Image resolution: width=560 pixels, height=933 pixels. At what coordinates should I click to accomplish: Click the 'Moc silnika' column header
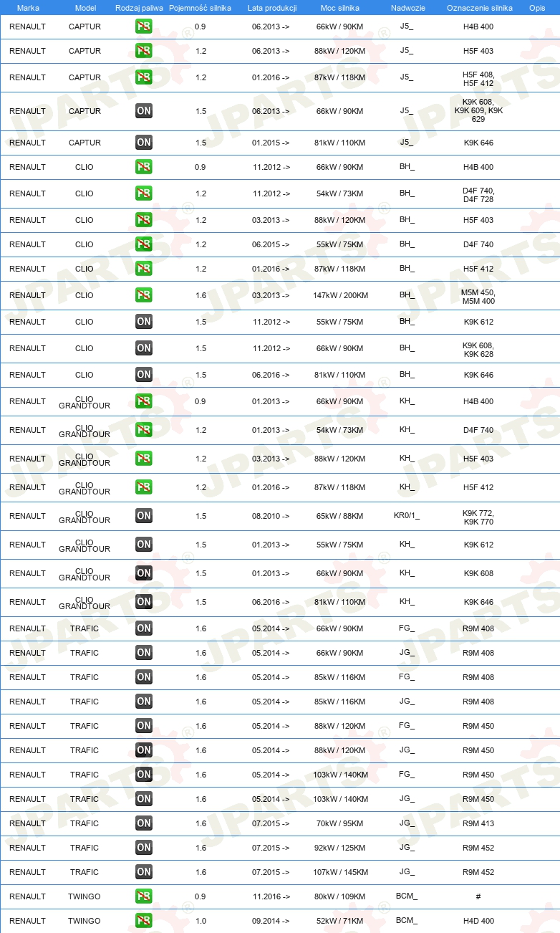point(340,8)
